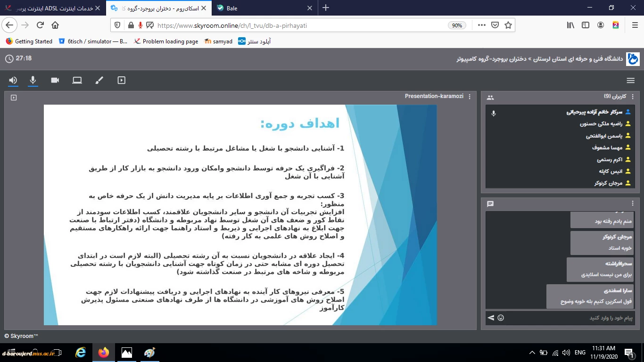
Task: Turn on the webcam camera icon
Action: point(55,80)
